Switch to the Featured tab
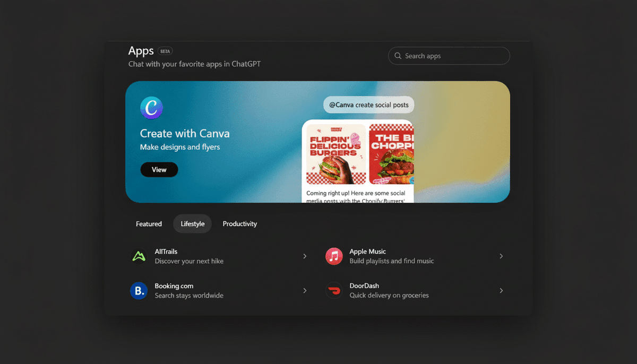This screenshot has height=364, width=637. pos(149,224)
